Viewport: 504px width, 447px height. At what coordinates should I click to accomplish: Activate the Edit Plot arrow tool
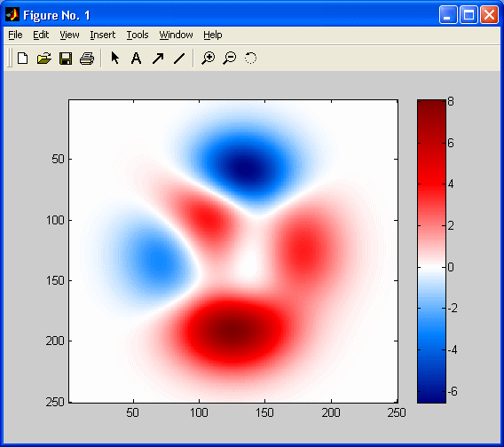(114, 59)
